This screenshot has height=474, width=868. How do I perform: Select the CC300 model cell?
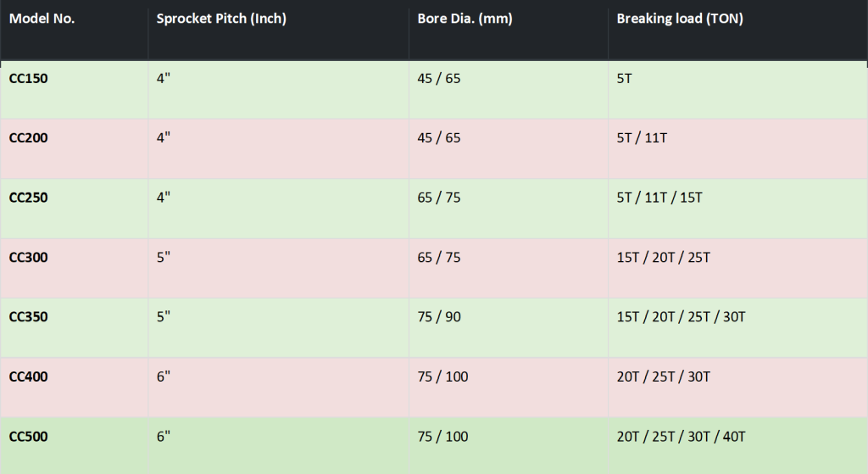29,257
